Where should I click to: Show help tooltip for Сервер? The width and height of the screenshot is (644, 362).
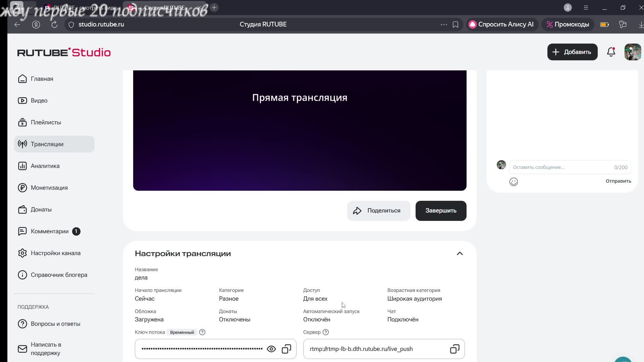coord(325,332)
